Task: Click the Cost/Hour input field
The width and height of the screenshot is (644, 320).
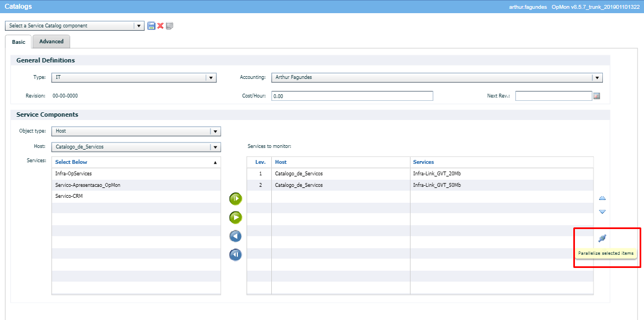Action: (352, 96)
